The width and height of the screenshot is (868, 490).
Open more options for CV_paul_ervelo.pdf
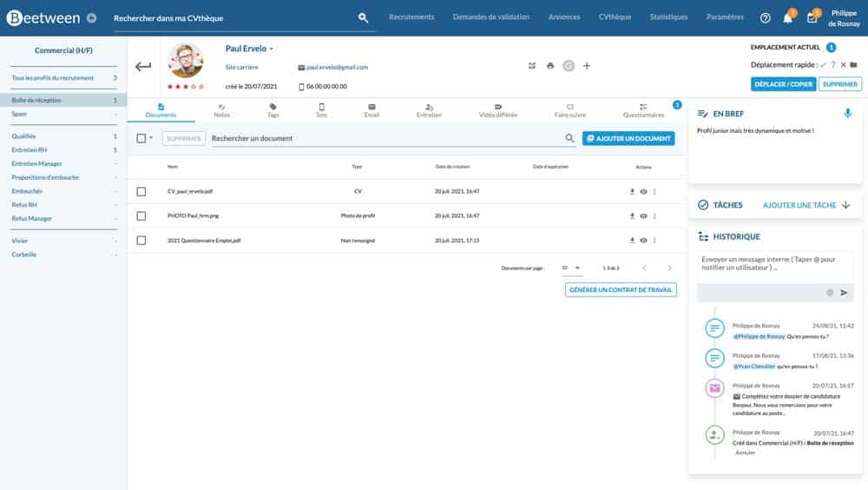click(x=654, y=191)
